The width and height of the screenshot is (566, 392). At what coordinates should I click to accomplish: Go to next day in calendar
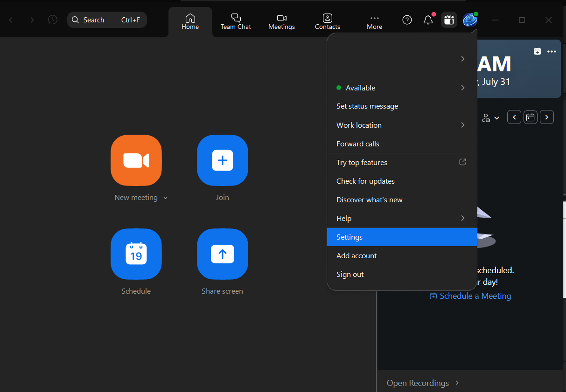[x=546, y=117]
